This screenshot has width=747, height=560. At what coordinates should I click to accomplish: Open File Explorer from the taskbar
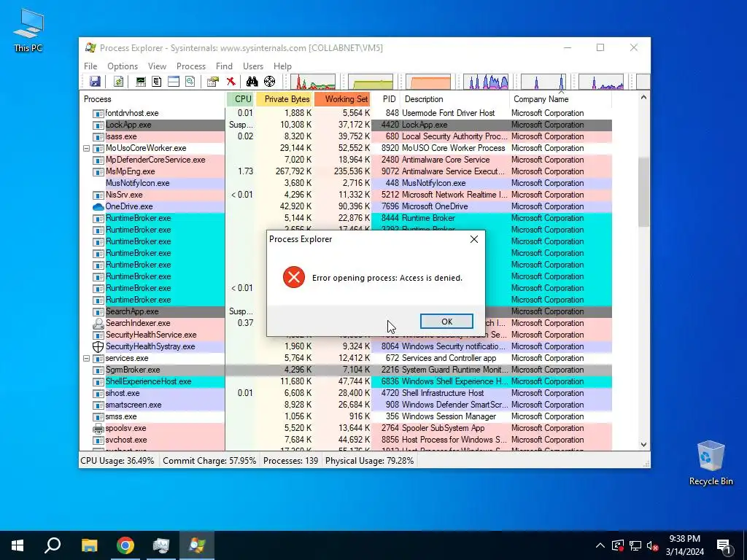pos(89,545)
